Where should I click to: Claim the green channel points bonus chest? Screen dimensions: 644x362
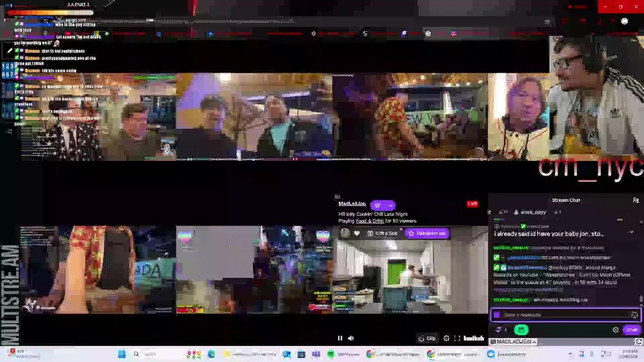pyautogui.click(x=521, y=330)
